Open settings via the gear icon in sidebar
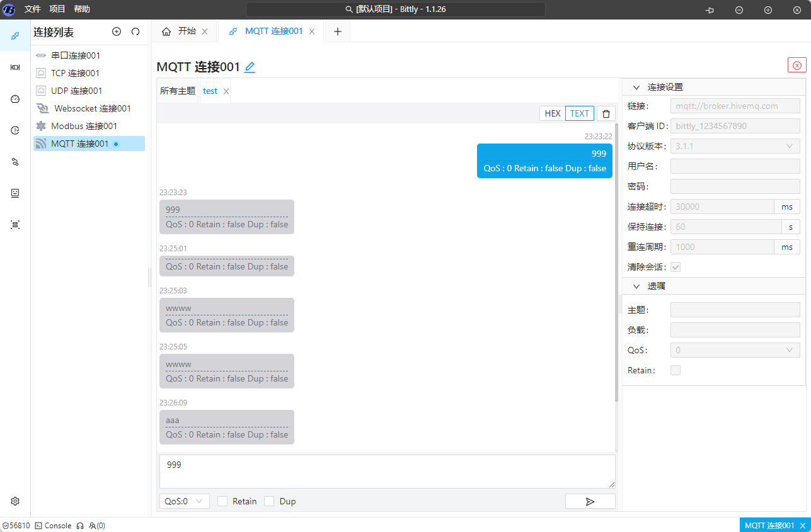This screenshot has width=811, height=532. point(14,501)
